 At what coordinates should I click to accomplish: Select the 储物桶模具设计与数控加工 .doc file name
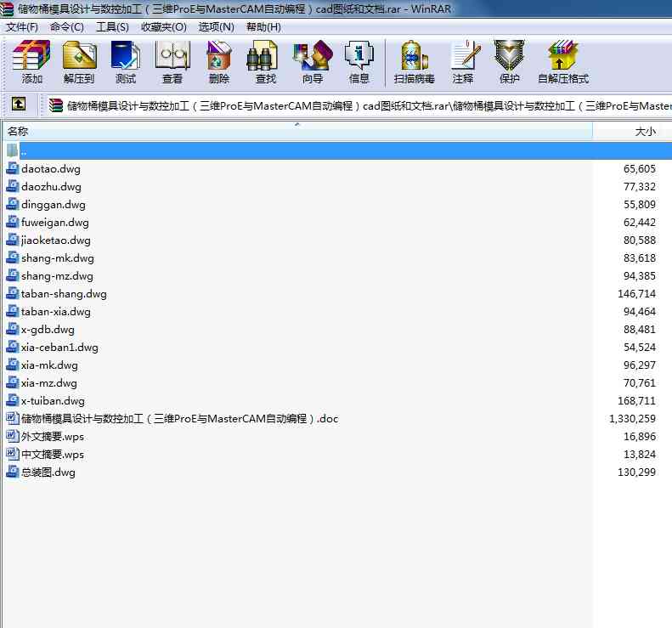pos(179,419)
